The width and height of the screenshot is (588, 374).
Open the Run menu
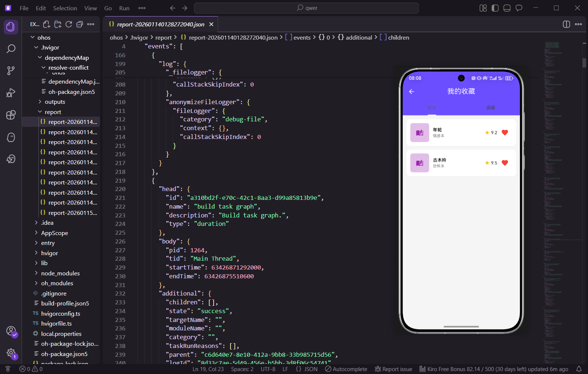tap(124, 8)
